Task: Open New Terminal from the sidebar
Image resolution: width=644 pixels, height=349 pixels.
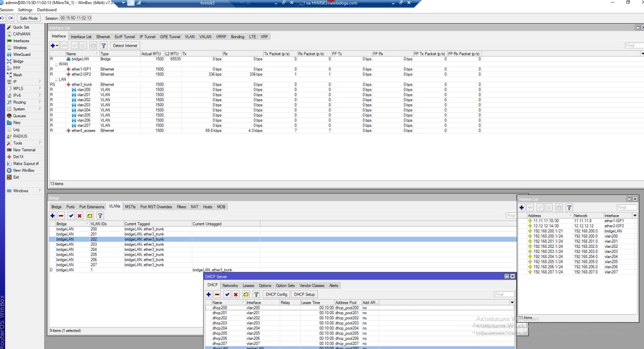Action: (x=24, y=150)
